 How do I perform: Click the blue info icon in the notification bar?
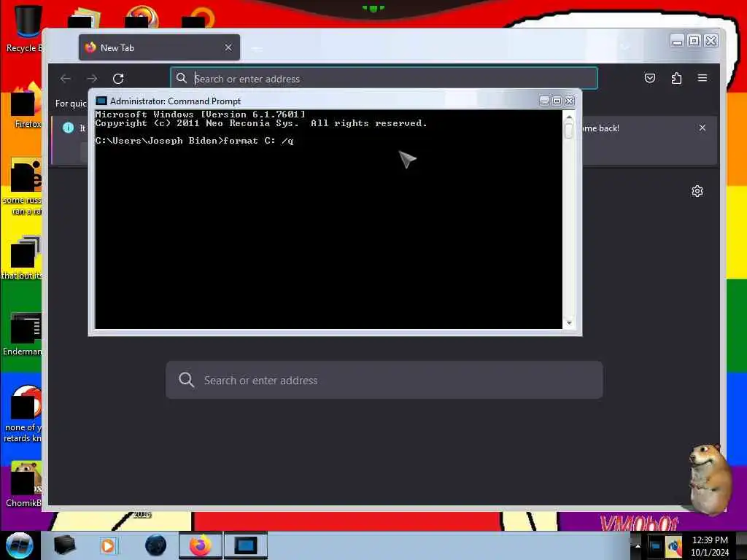tap(68, 128)
